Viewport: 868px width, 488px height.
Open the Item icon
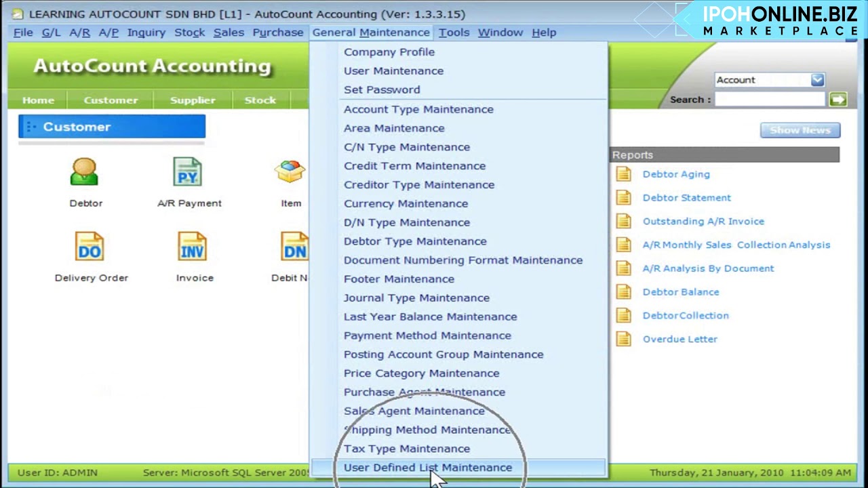point(290,172)
